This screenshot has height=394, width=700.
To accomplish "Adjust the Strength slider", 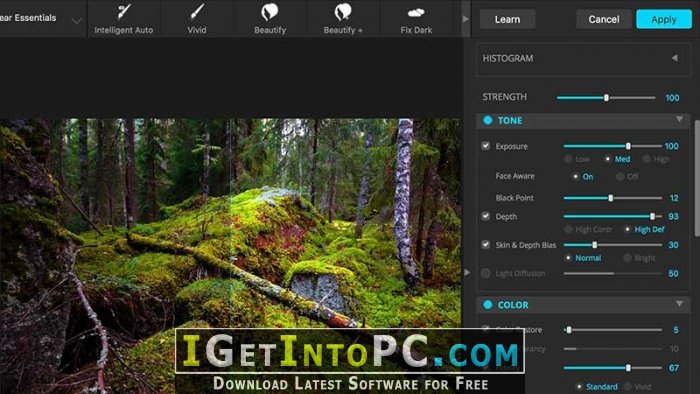I will click(606, 98).
